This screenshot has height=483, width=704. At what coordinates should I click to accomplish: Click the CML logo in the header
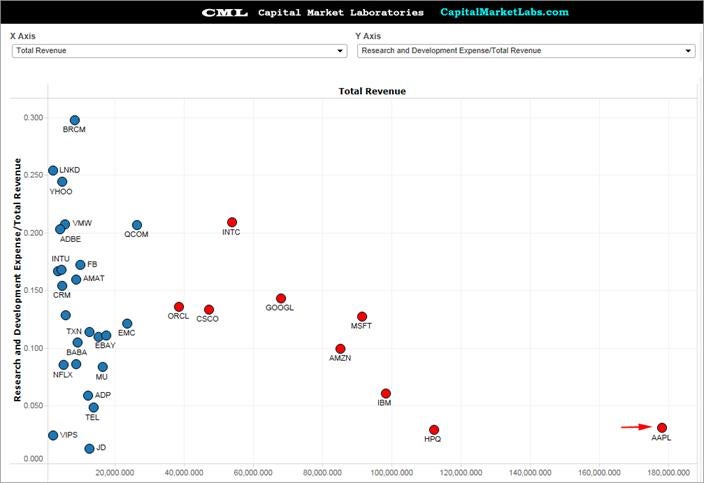(224, 13)
